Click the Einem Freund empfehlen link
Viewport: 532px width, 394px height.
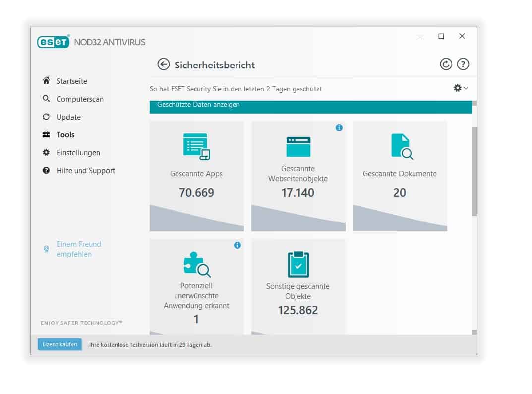coord(79,249)
